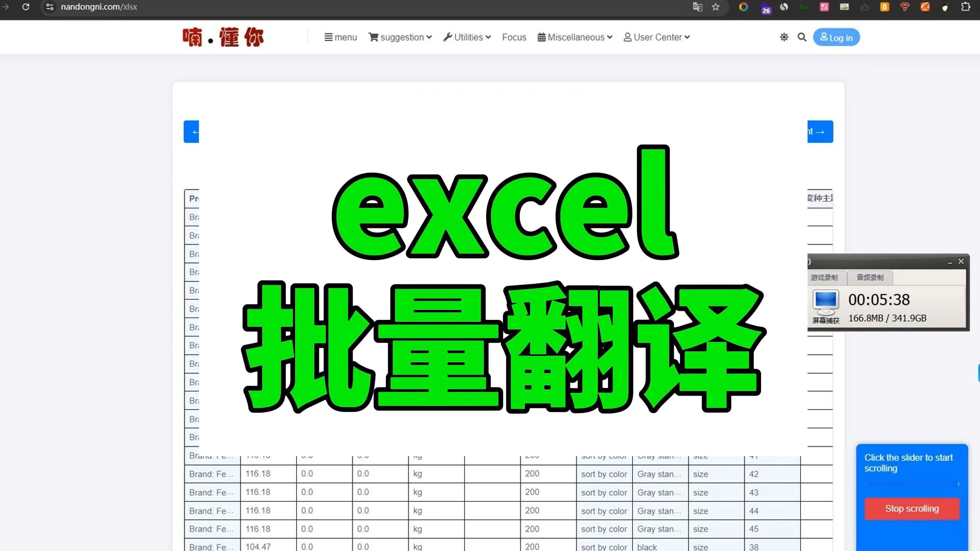The width and height of the screenshot is (980, 551).
Task: Click the Google Translate icon in address bar
Action: 697,7
